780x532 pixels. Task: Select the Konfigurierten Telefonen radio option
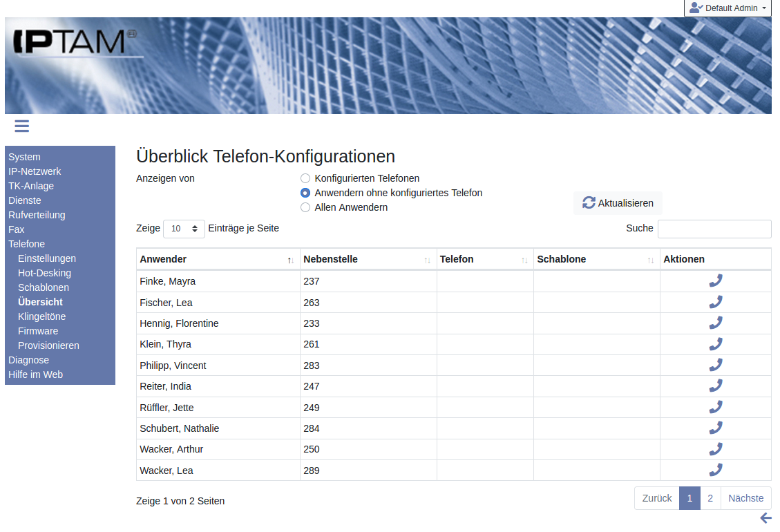pos(305,178)
